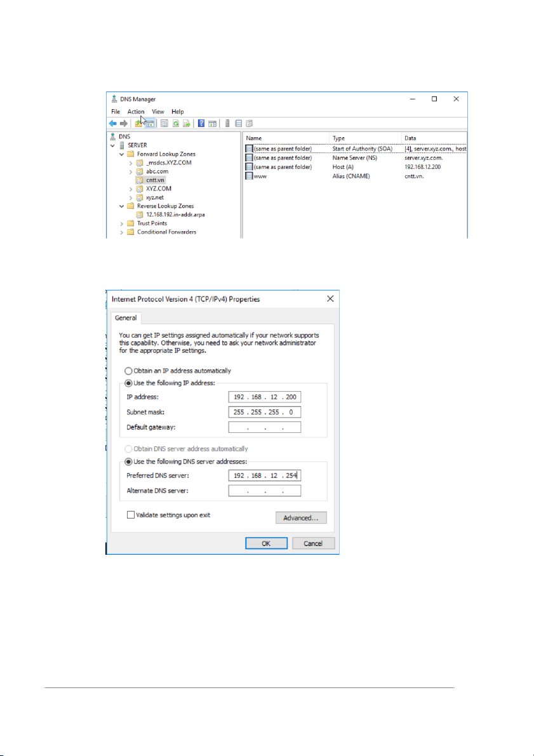
Task: Toggle the Show/Hide Action Pane toolbar icon
Action: 212,123
